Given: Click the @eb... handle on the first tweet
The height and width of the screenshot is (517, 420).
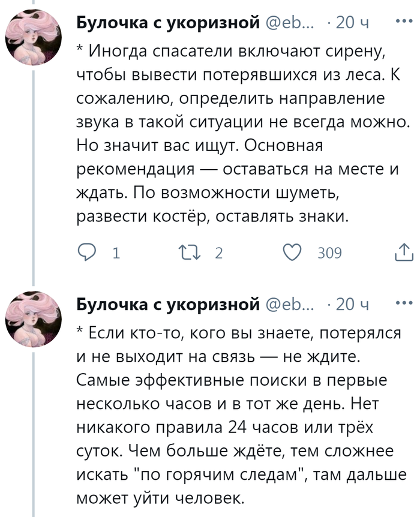Looking at the screenshot, I should (289, 23).
